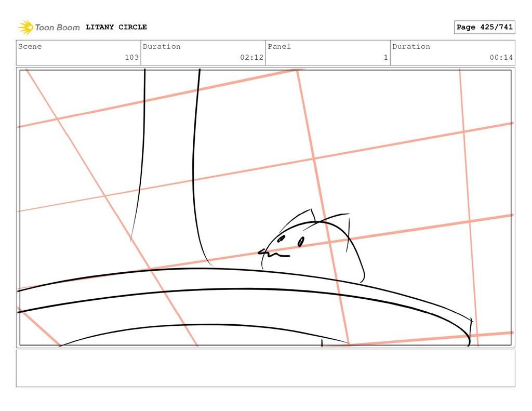Click the sketched cat head drawing
The width and height of the screenshot is (532, 411).
(312, 246)
